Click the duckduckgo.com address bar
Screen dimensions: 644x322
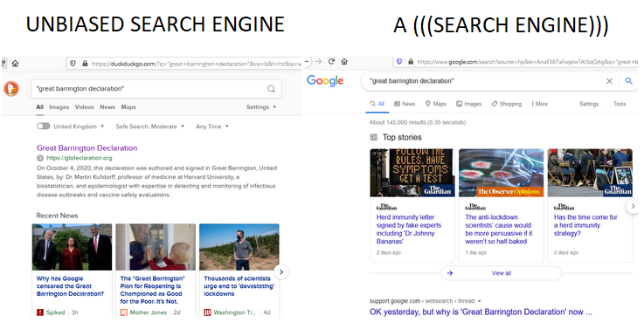[185, 64]
